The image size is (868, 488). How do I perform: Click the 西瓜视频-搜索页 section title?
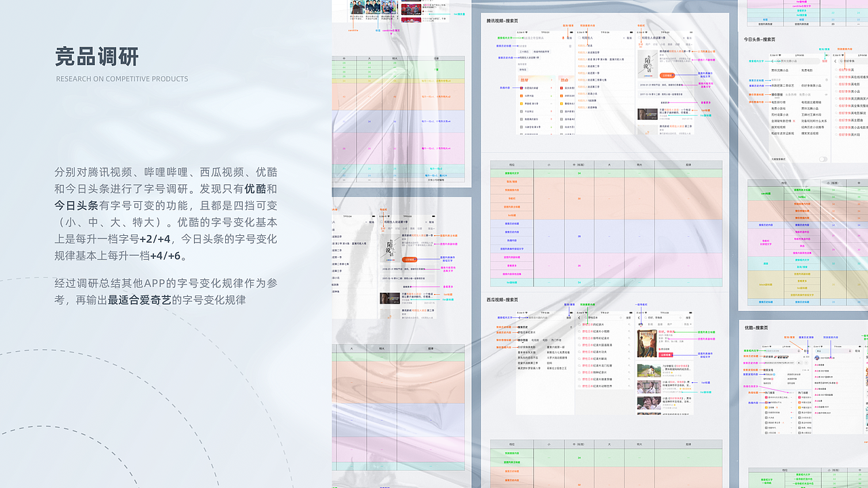(502, 300)
